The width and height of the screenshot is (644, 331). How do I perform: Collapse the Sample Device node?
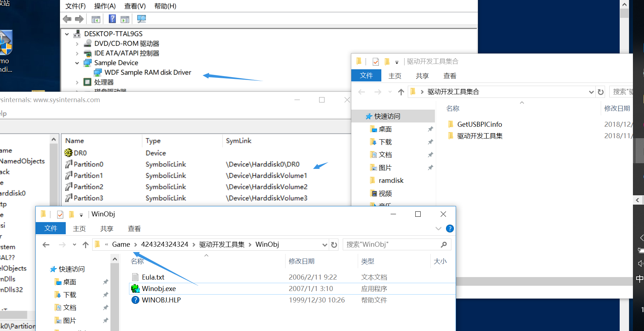pos(77,63)
